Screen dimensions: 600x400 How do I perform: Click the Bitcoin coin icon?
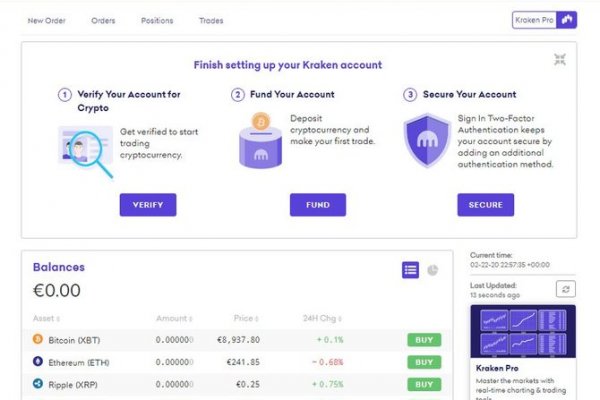tap(38, 340)
